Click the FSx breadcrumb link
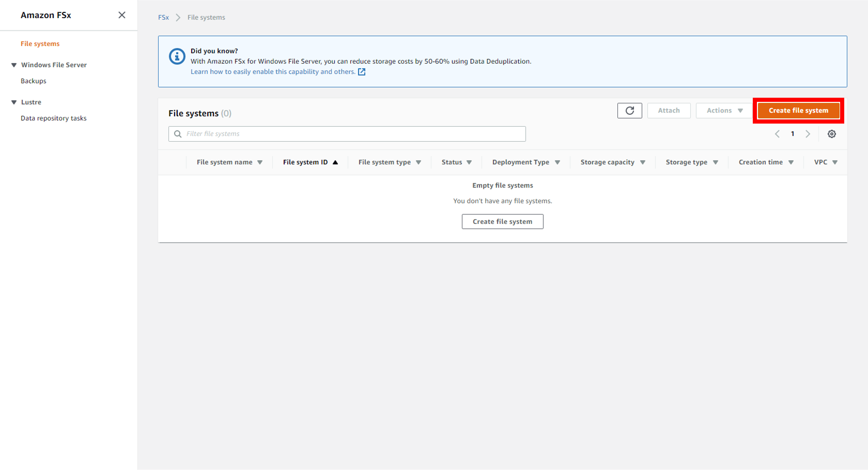Image resolution: width=868 pixels, height=470 pixels. 163,18
